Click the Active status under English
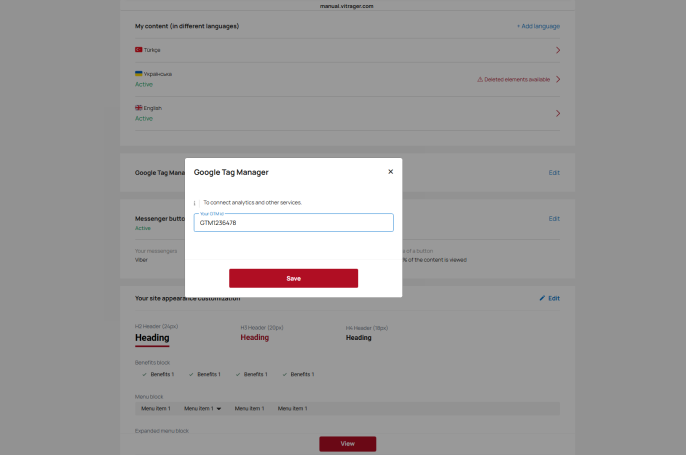The image size is (686, 455). tap(144, 119)
